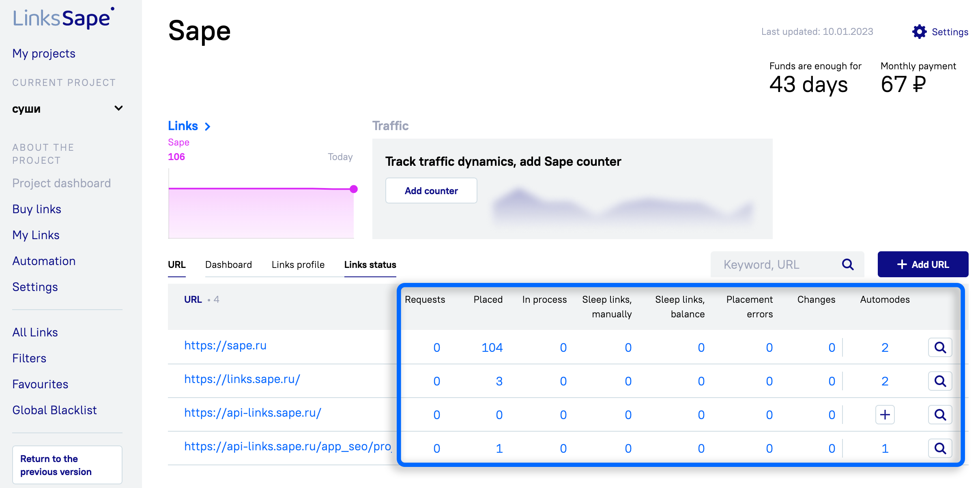Open the https://links.sape.ru/ link

click(x=242, y=379)
